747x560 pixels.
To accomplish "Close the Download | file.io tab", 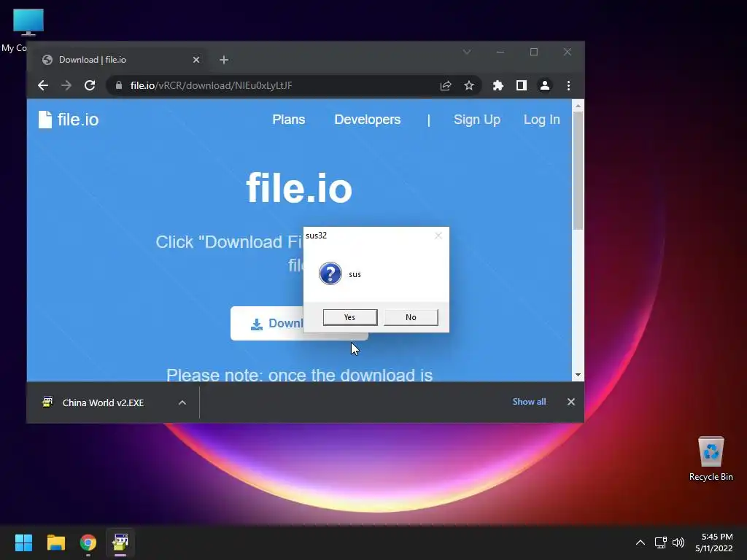I will coord(196,60).
